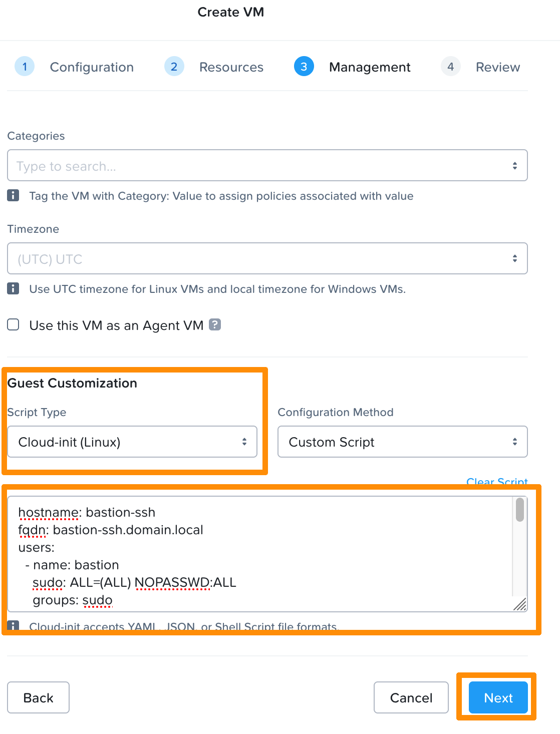Switch to the Review step

coord(498,67)
